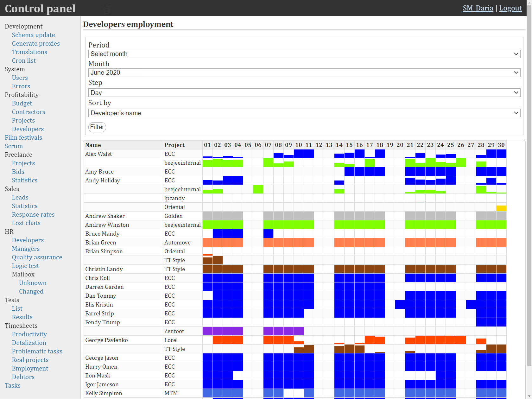Click the page vertical scrollbar
The image size is (532, 399).
pos(529,190)
